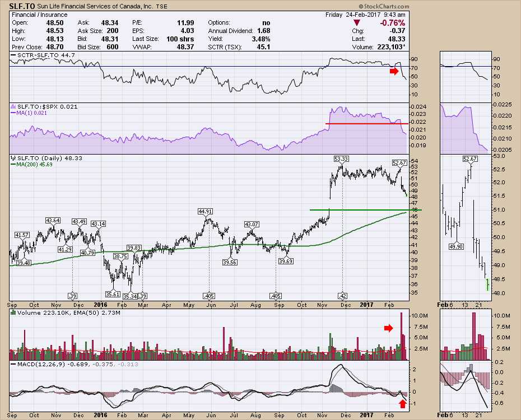Click the SLF.TO ticker symbol in header
The image size is (521, 420).
(22, 6)
